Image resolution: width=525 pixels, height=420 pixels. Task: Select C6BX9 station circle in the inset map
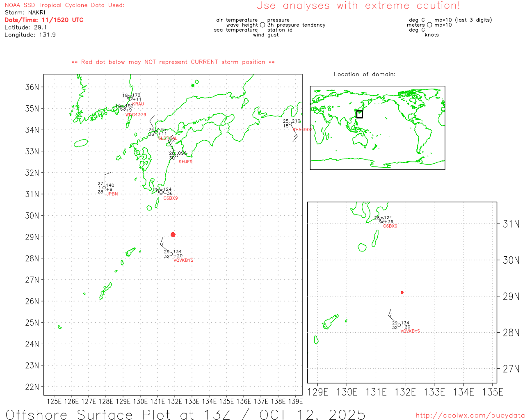(381, 220)
